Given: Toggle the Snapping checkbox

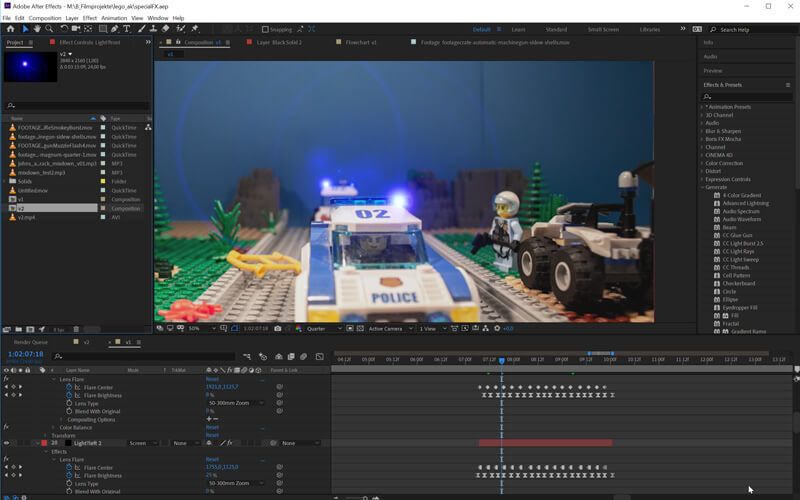Looking at the screenshot, I should coord(265,30).
